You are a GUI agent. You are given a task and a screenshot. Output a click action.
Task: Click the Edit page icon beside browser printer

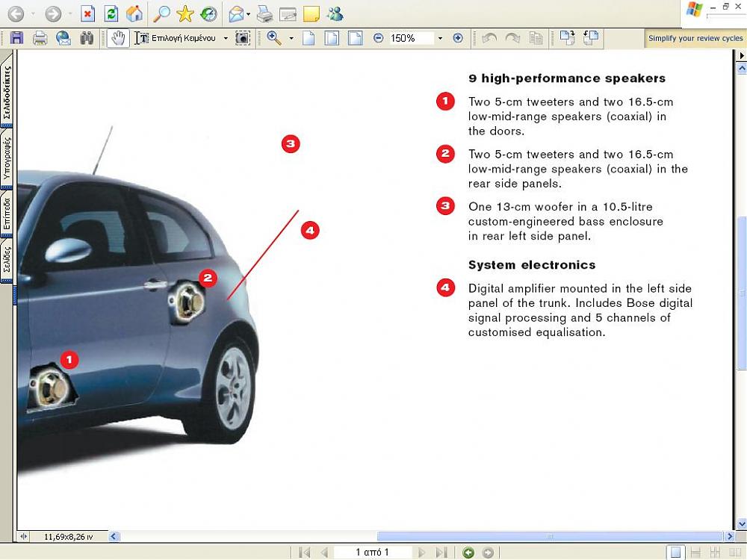[288, 14]
